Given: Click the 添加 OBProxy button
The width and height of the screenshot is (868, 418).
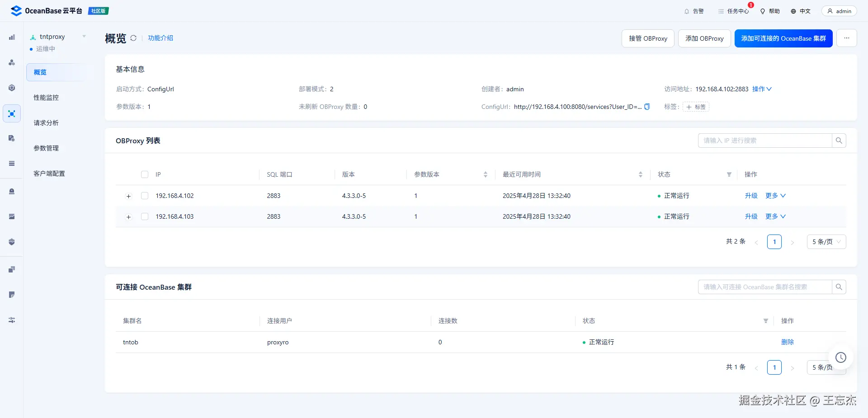Looking at the screenshot, I should pos(704,38).
